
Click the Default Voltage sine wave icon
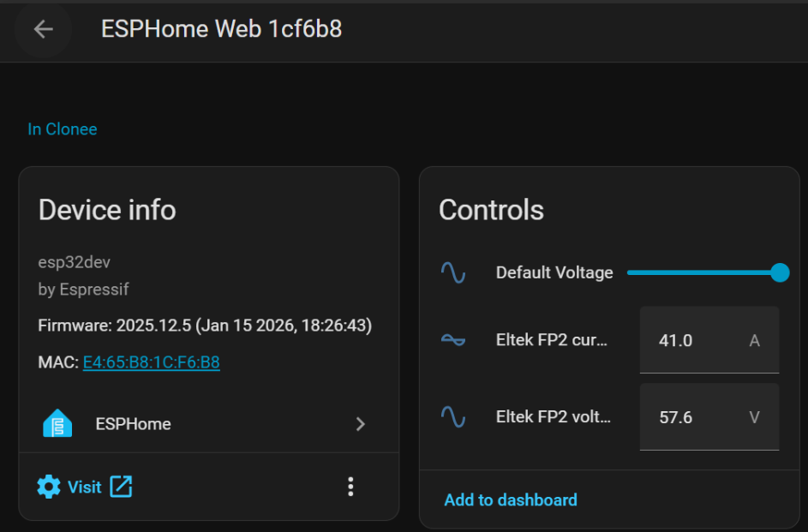453,272
